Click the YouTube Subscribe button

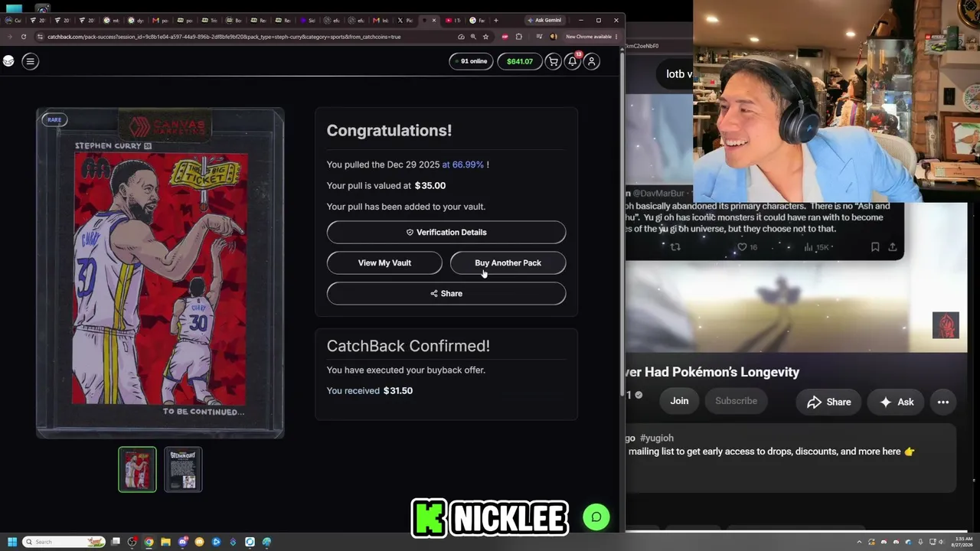[736, 401]
